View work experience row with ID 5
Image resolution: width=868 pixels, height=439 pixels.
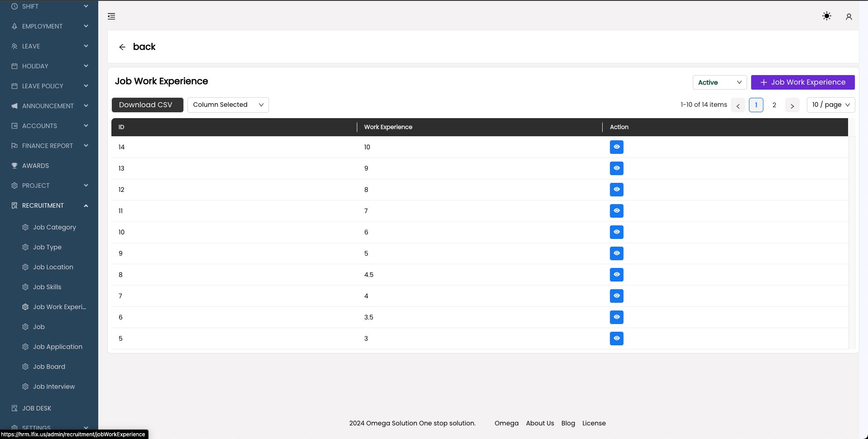[616, 339]
